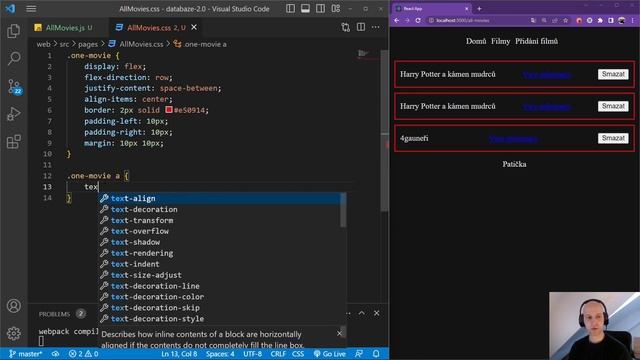Choose text-overflow suggestion
The height and width of the screenshot is (360, 640).
(220, 231)
